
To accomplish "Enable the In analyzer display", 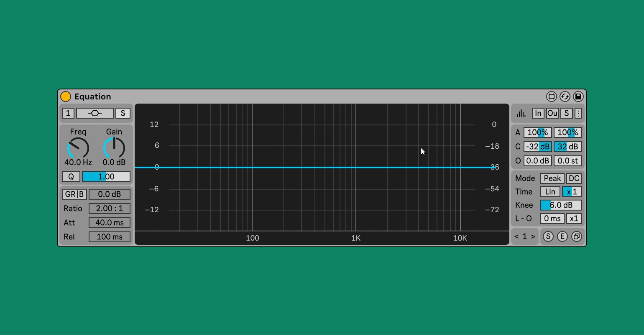I will coord(538,113).
